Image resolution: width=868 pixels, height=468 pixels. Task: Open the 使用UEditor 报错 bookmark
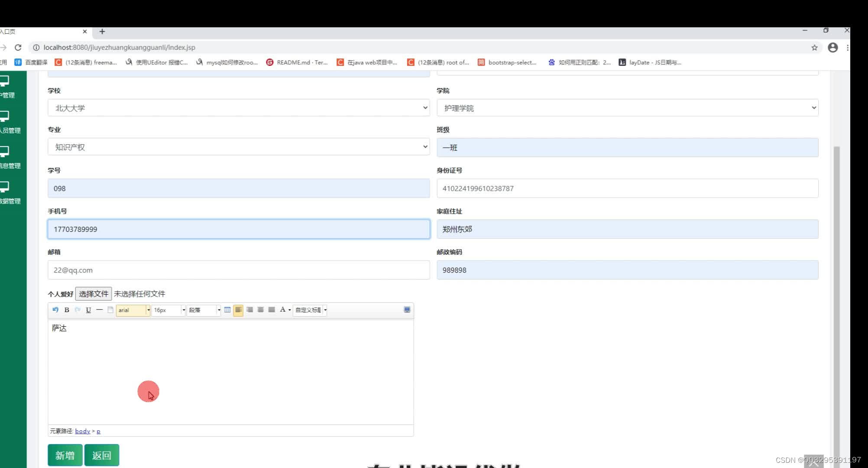click(x=156, y=62)
